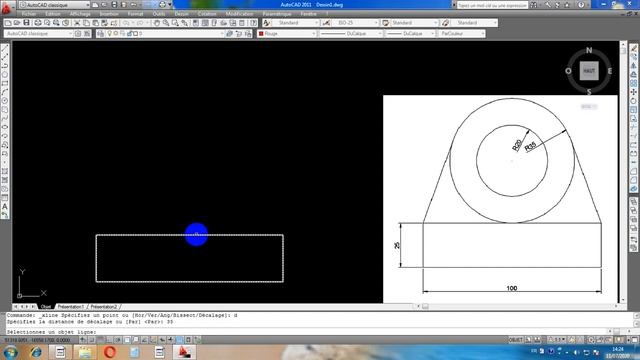Click the HAUT face of the ViewCube
640x360 pixels.
[x=589, y=71]
